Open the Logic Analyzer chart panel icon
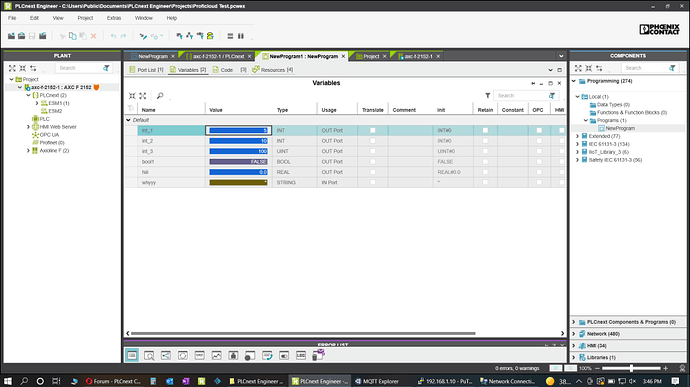 [x=217, y=355]
